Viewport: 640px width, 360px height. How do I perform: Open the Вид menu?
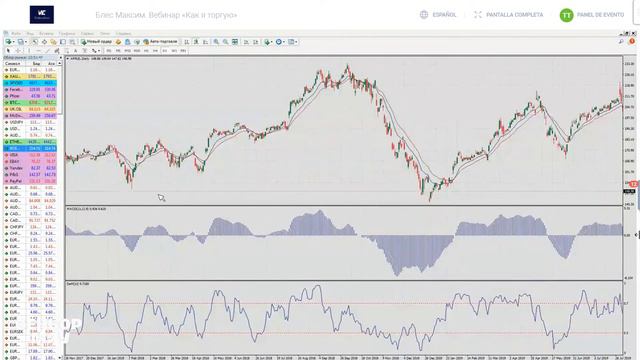coord(30,33)
